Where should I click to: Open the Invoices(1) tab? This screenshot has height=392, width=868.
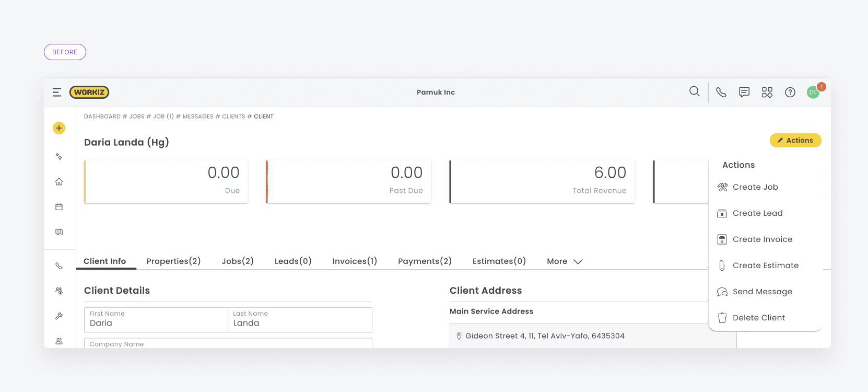tap(355, 261)
